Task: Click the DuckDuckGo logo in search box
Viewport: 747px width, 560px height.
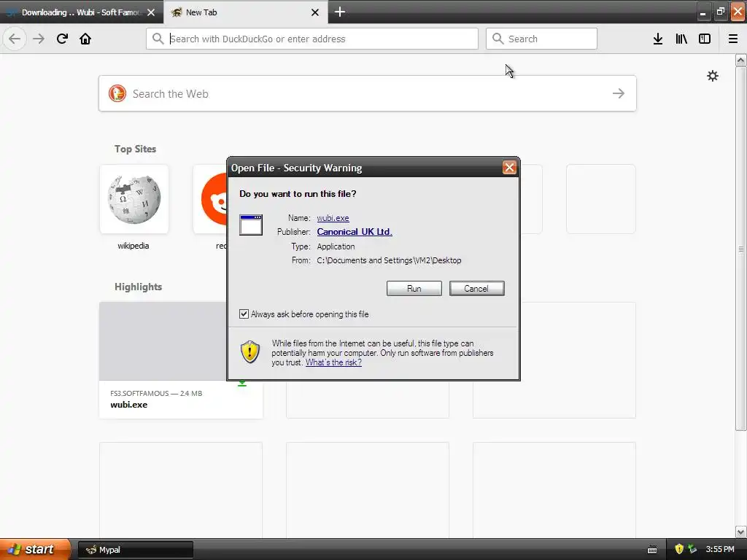Action: pyautogui.click(x=117, y=93)
